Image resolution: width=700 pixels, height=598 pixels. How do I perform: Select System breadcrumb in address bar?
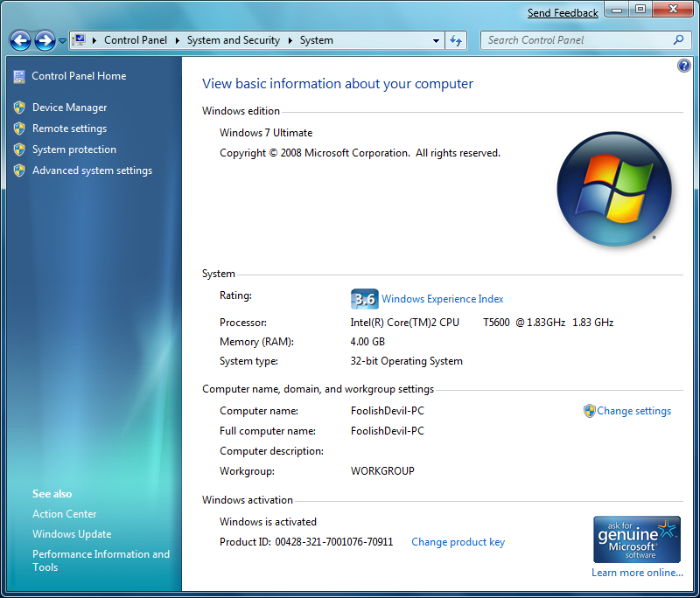tap(316, 40)
